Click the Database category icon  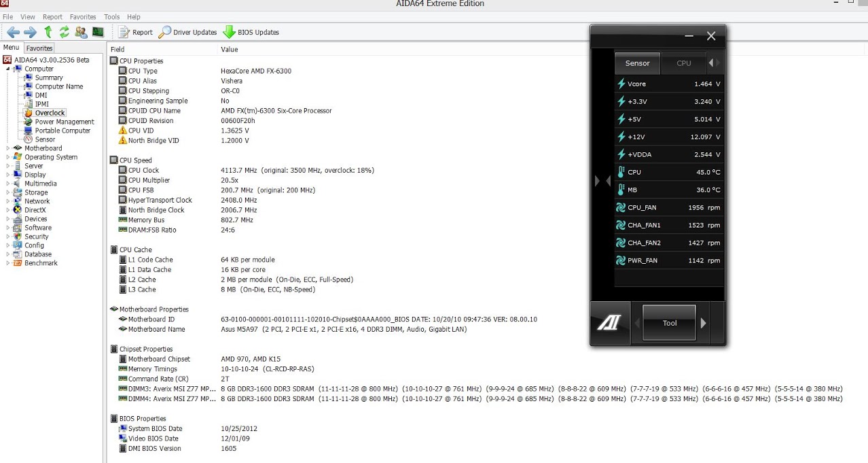tap(18, 254)
